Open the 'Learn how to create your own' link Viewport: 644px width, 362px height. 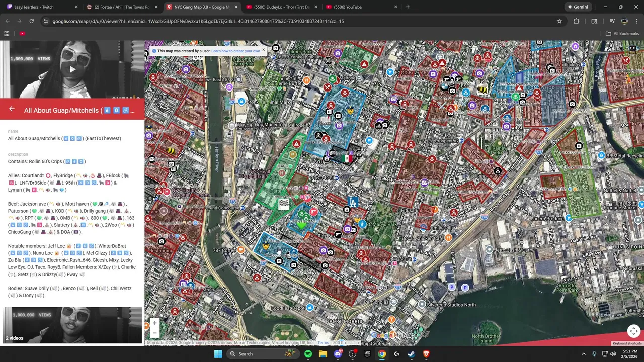tap(236, 51)
